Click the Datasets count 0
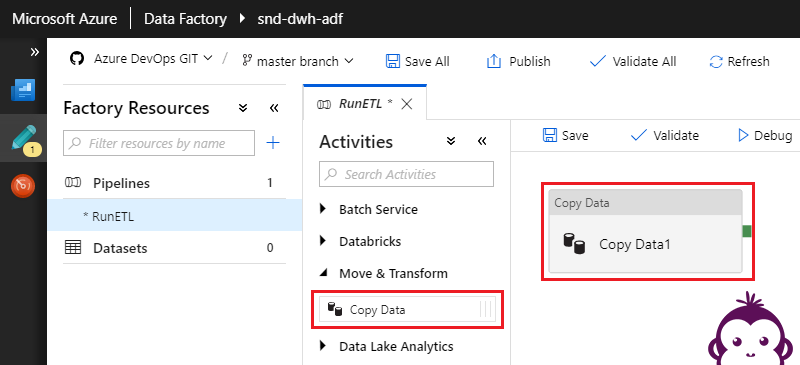The width and height of the screenshot is (800, 365). pyautogui.click(x=270, y=248)
